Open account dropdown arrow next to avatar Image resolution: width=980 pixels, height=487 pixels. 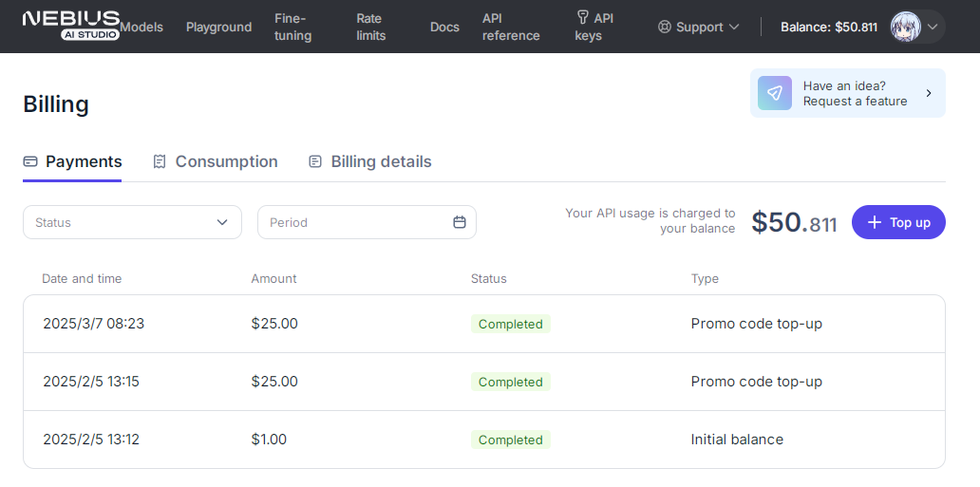[933, 27]
